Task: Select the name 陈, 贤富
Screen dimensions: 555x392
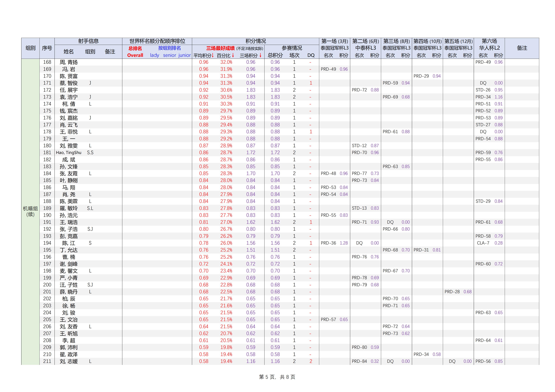Action: click(69, 76)
